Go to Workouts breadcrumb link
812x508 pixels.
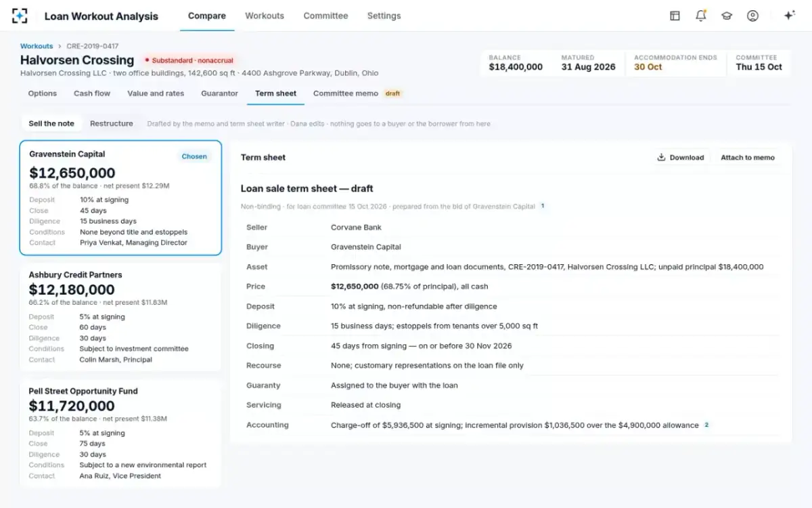coord(37,46)
